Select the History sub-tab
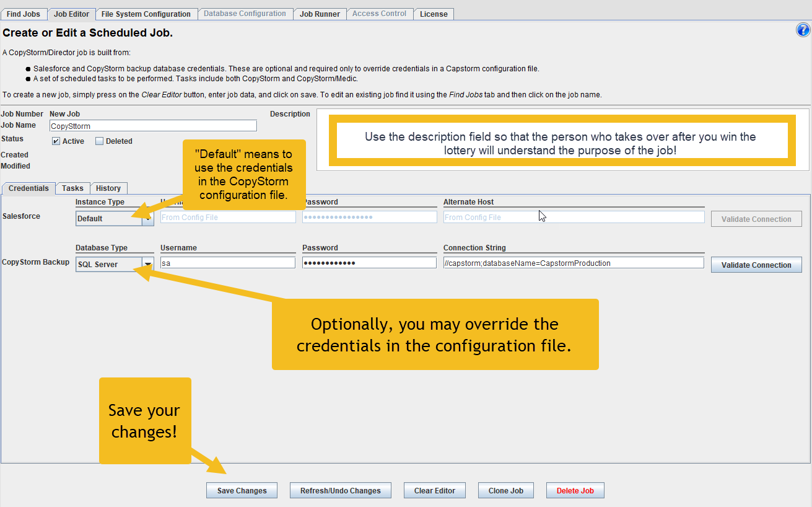 tap(108, 188)
